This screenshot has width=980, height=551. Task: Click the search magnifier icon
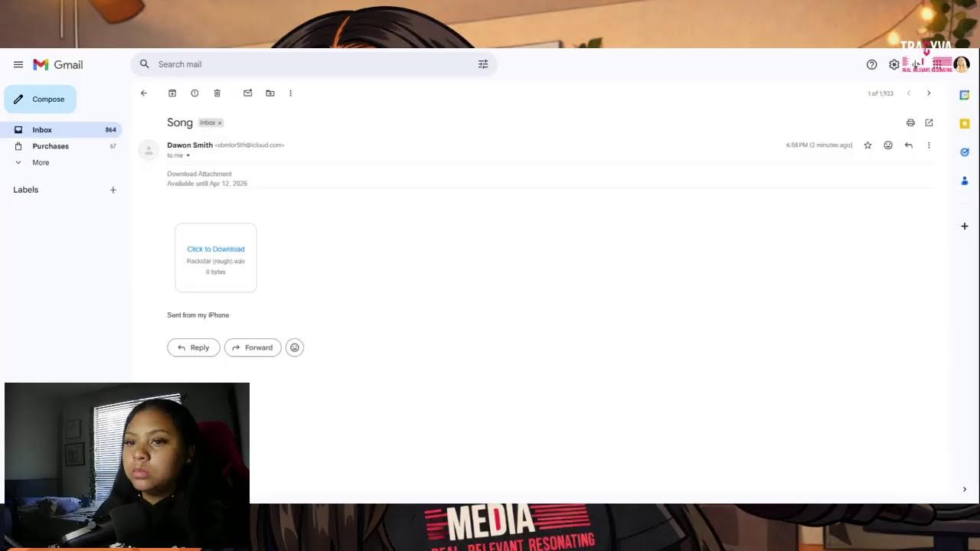click(145, 64)
